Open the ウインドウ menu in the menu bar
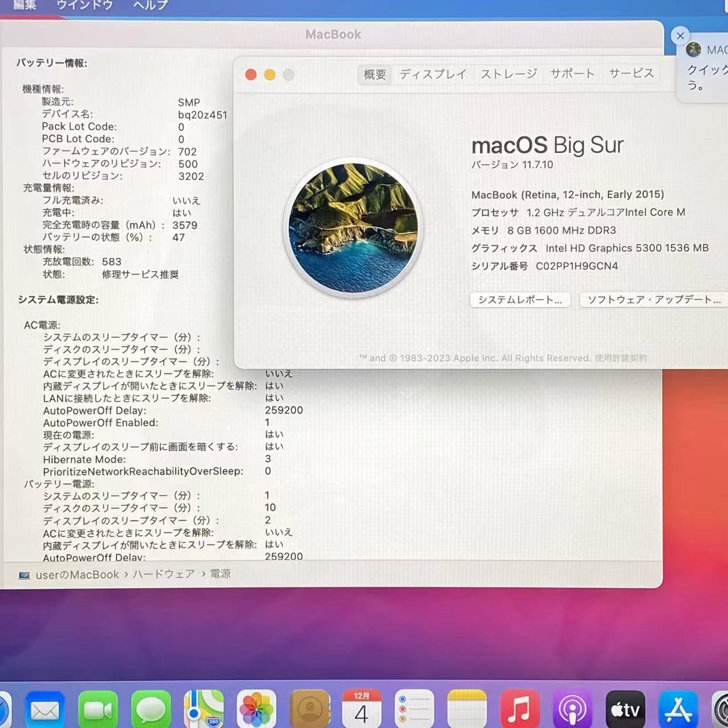Viewport: 728px width, 728px height. click(x=84, y=6)
